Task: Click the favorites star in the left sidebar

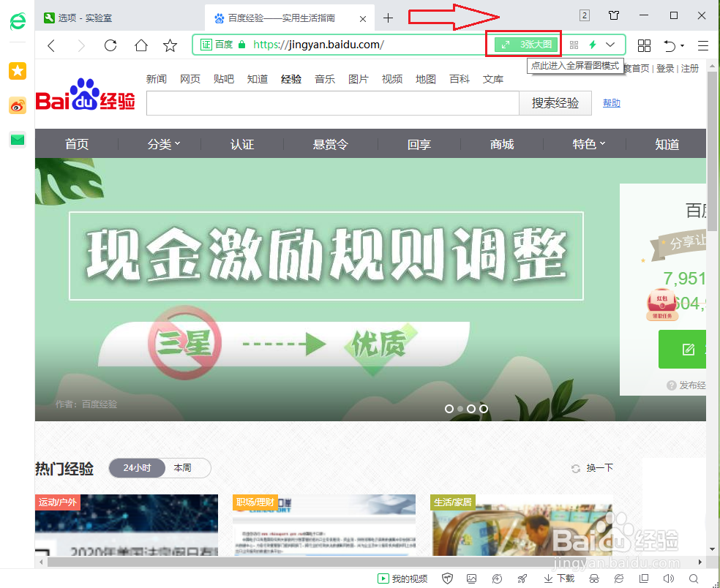Action: tap(17, 71)
